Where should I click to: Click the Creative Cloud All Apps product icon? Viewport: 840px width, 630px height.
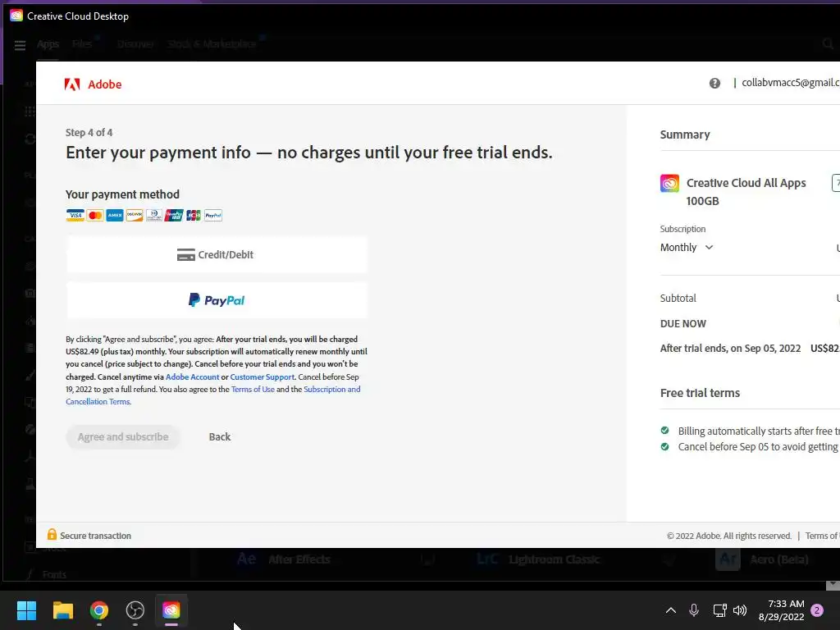[669, 183]
